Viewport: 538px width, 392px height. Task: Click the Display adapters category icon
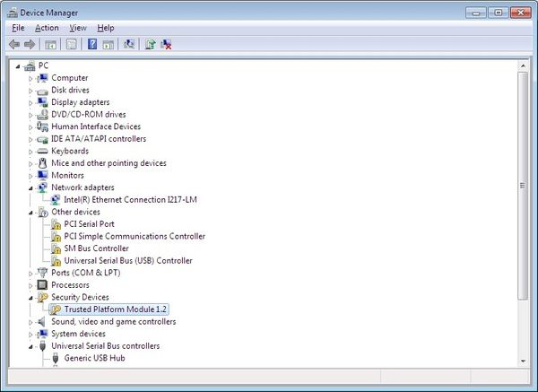point(42,102)
